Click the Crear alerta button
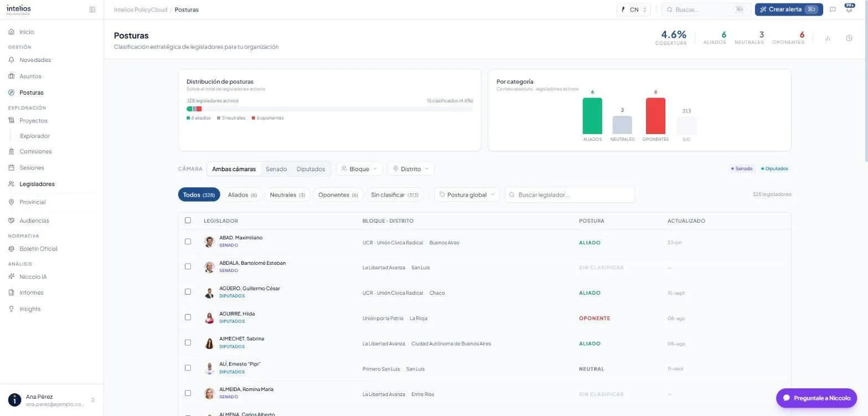868x416 pixels. click(789, 9)
